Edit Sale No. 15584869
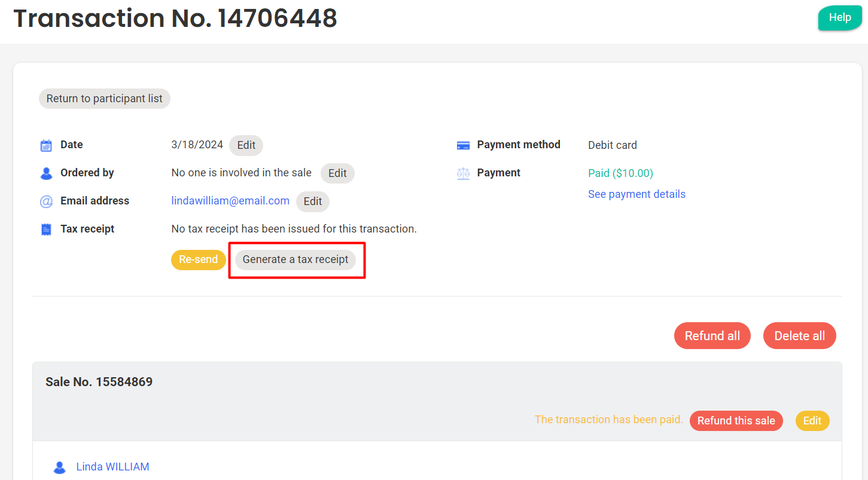Viewport: 868px width, 480px height. pyautogui.click(x=812, y=421)
